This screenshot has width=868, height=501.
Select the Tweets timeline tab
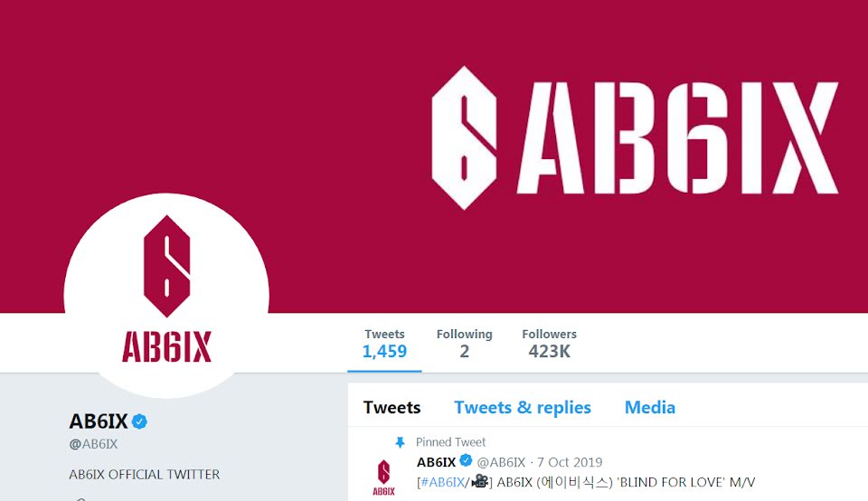(392, 408)
